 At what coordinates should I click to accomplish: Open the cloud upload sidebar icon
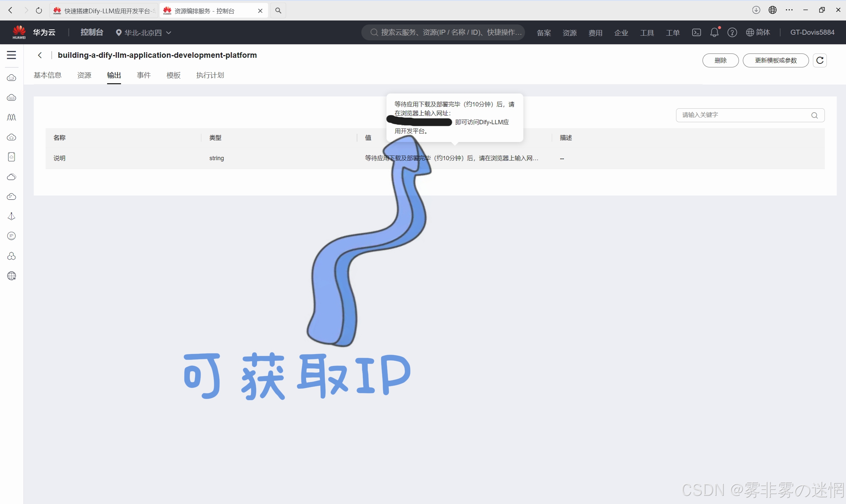12,137
